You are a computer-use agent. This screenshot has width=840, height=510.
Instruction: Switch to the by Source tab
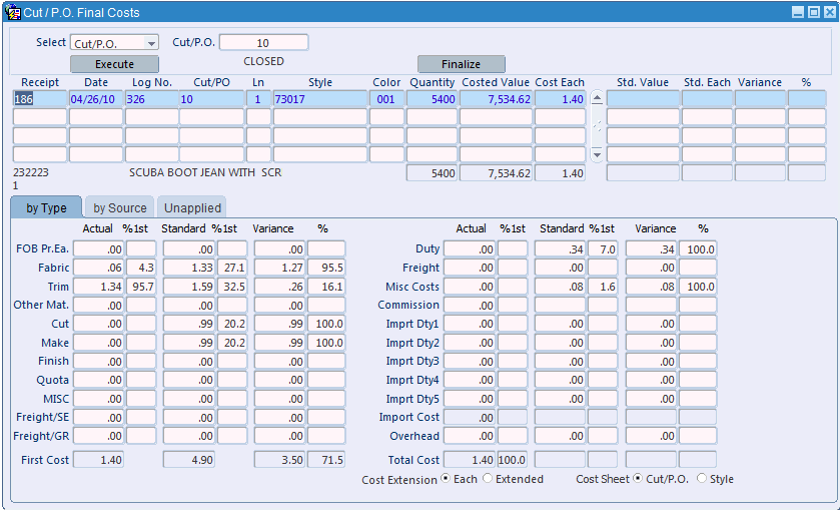(x=119, y=208)
